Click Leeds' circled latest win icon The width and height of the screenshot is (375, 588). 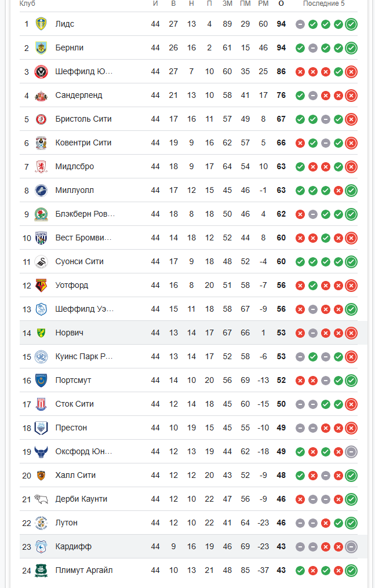pos(351,24)
